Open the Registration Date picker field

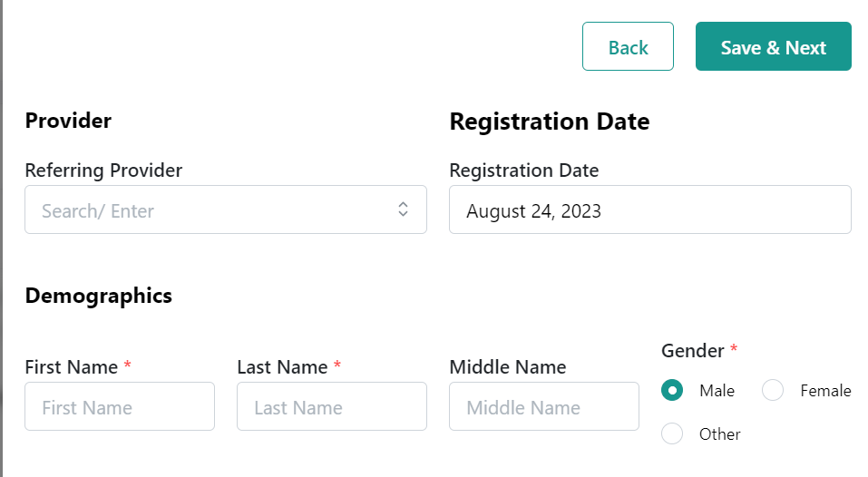(x=649, y=210)
